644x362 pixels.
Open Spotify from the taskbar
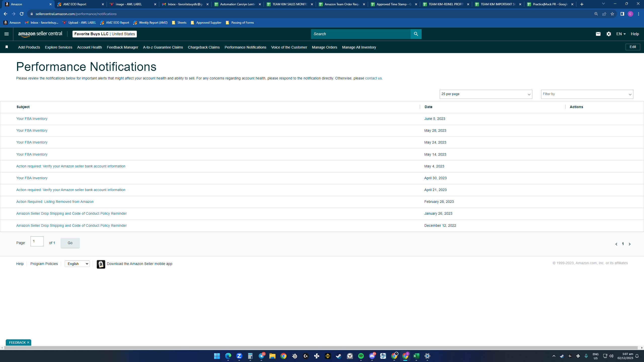click(x=361, y=356)
